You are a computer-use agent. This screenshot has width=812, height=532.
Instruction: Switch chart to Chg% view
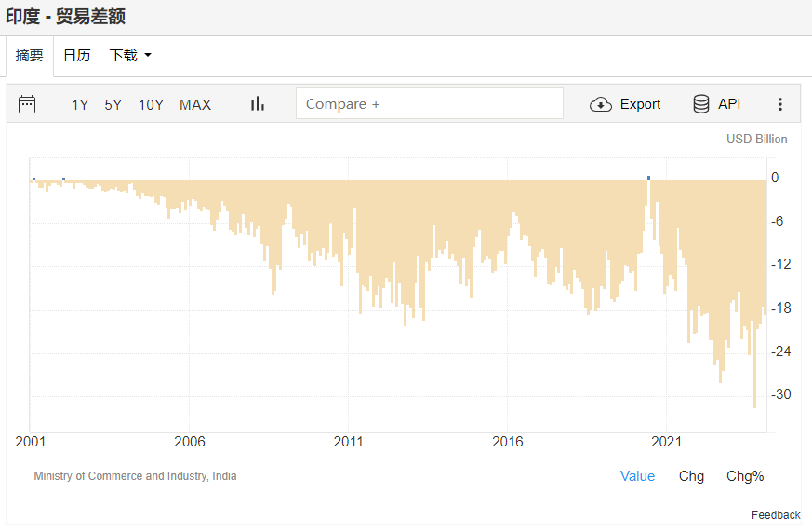pos(745,476)
